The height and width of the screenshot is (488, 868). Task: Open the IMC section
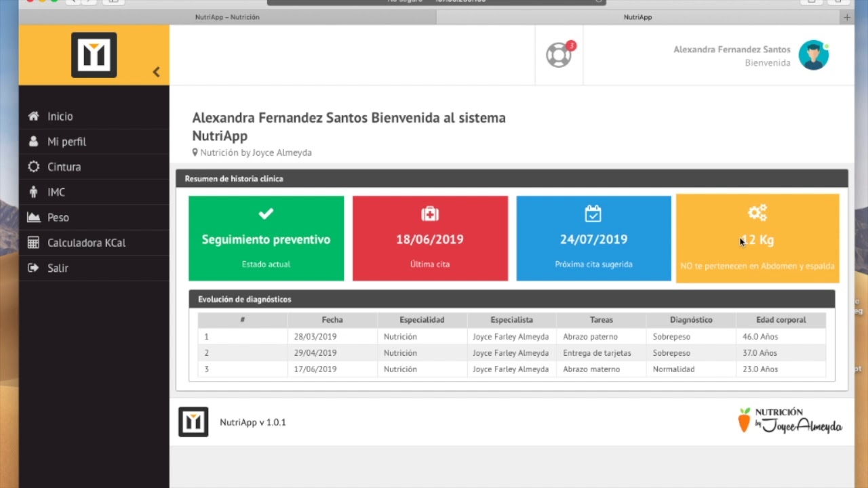click(94, 192)
